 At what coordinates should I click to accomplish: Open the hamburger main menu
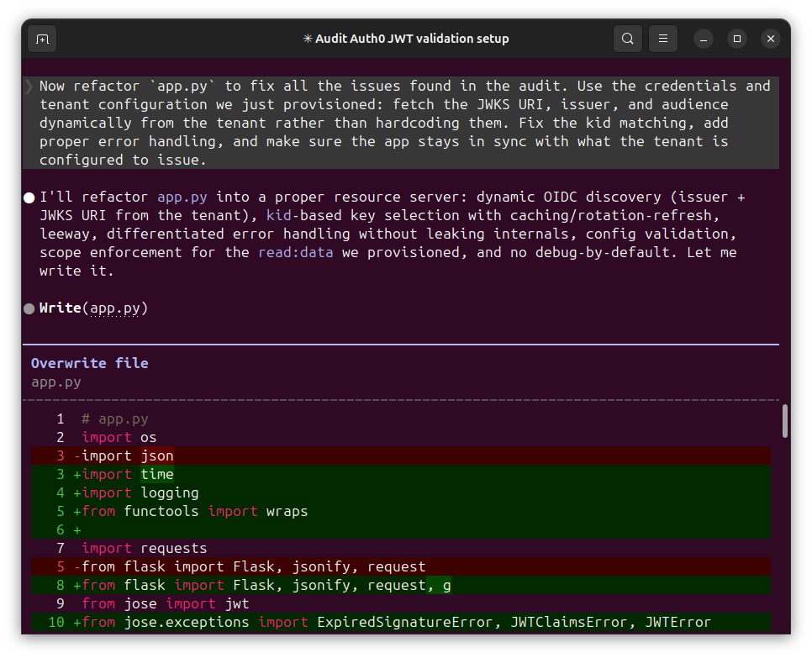click(x=663, y=39)
